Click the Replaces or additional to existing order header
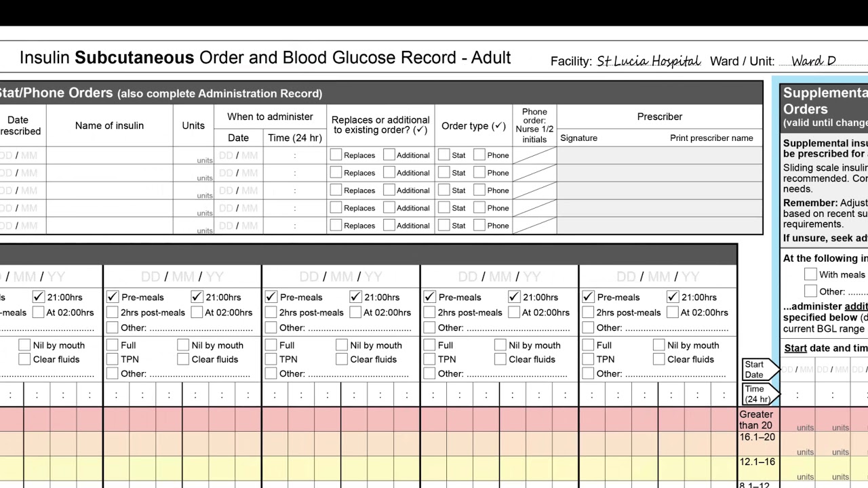868x488 pixels. (380, 125)
